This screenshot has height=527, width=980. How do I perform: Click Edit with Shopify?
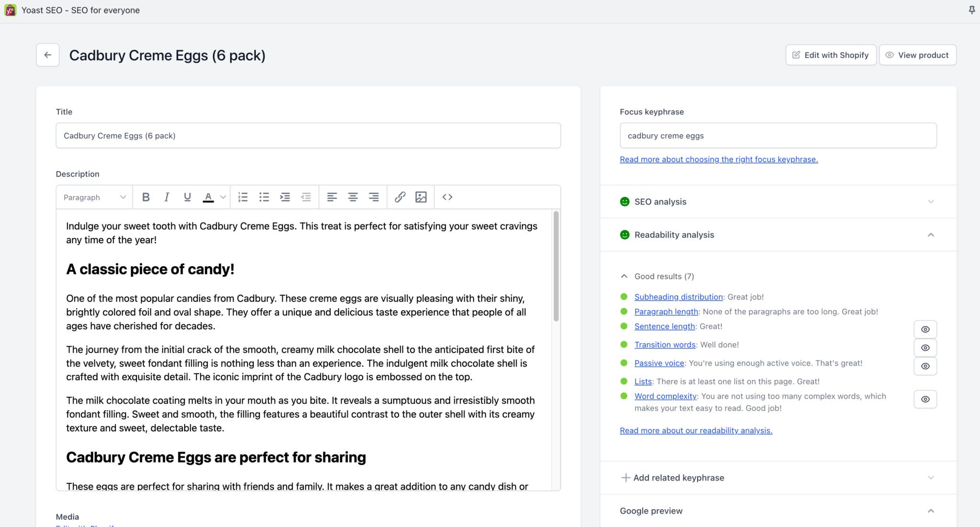[831, 55]
